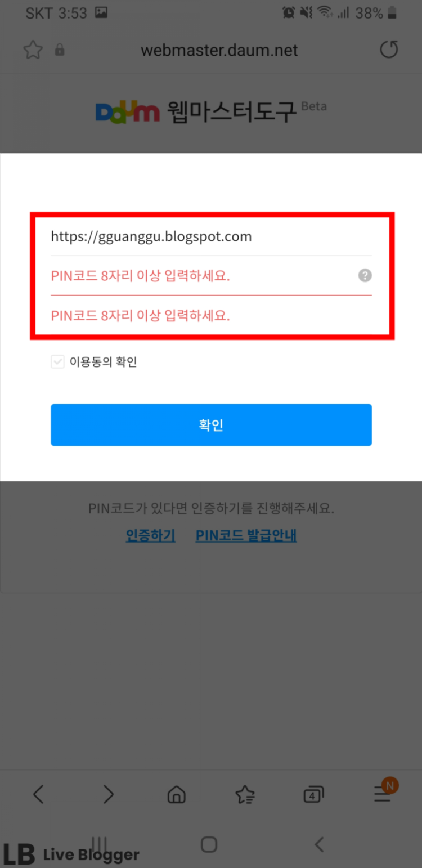The height and width of the screenshot is (868, 422).
Task: Select the second PIN코드 confirmation field
Action: click(x=211, y=315)
